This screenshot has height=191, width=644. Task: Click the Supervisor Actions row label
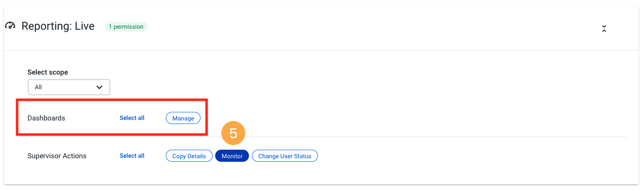click(x=57, y=156)
